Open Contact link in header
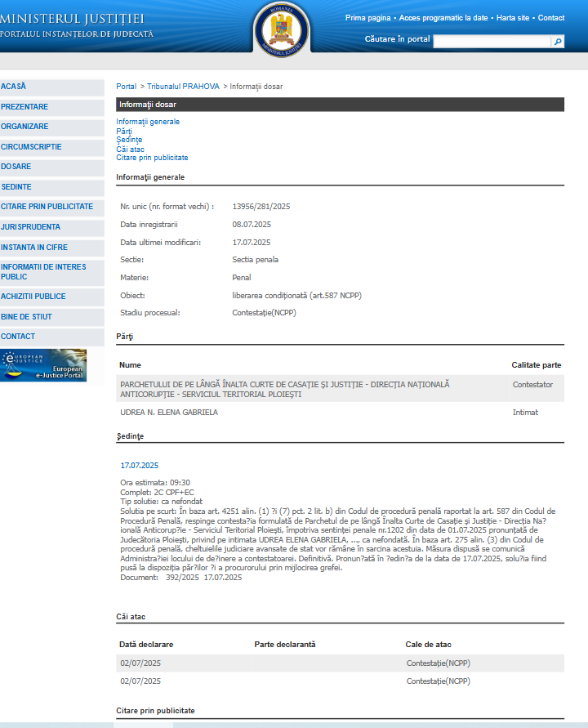This screenshot has height=728, width=588. (x=551, y=18)
